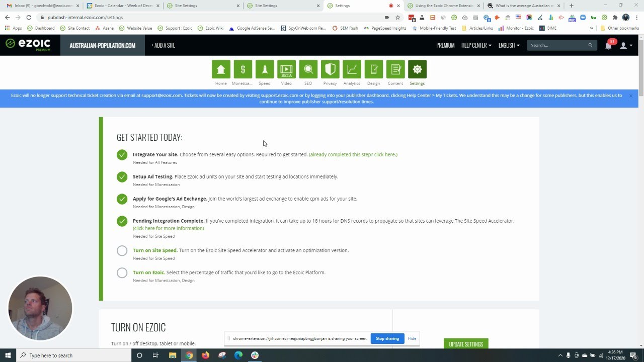Click the Update Settings button
The image size is (644, 362).
pos(466,344)
